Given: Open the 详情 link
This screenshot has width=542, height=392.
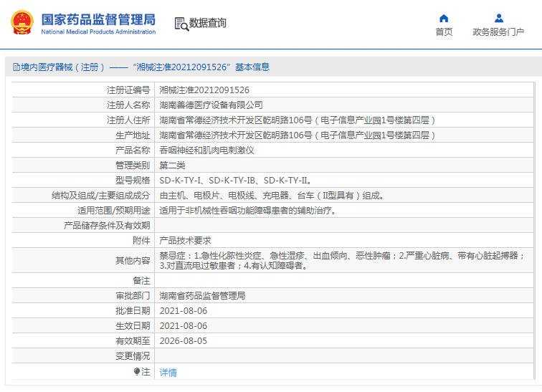Looking at the screenshot, I should point(168,373).
